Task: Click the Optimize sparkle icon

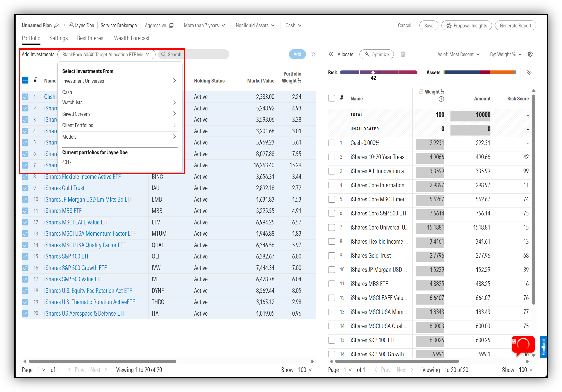Action: (367, 54)
